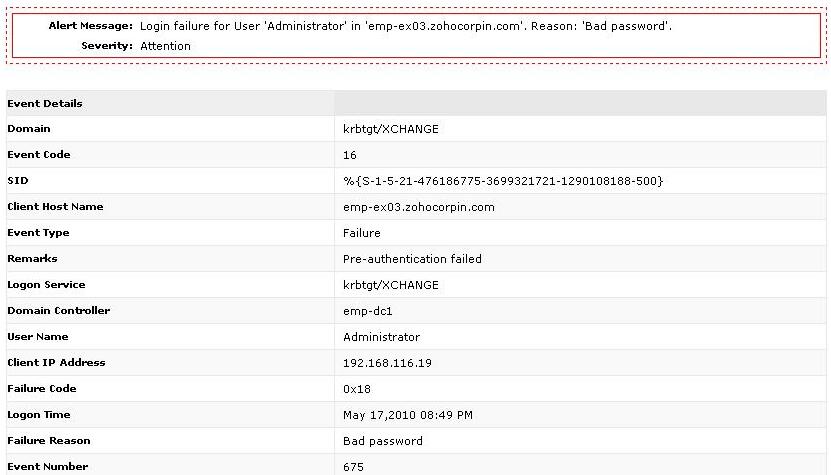The image size is (831, 475).
Task: Select the SID value string
Action: pos(503,181)
